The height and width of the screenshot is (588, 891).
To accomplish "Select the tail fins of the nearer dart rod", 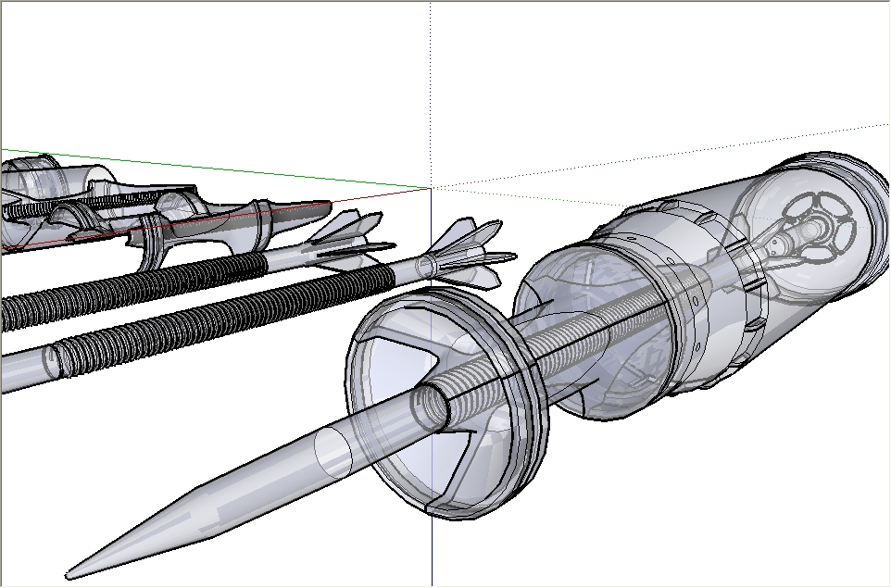I will tap(468, 256).
